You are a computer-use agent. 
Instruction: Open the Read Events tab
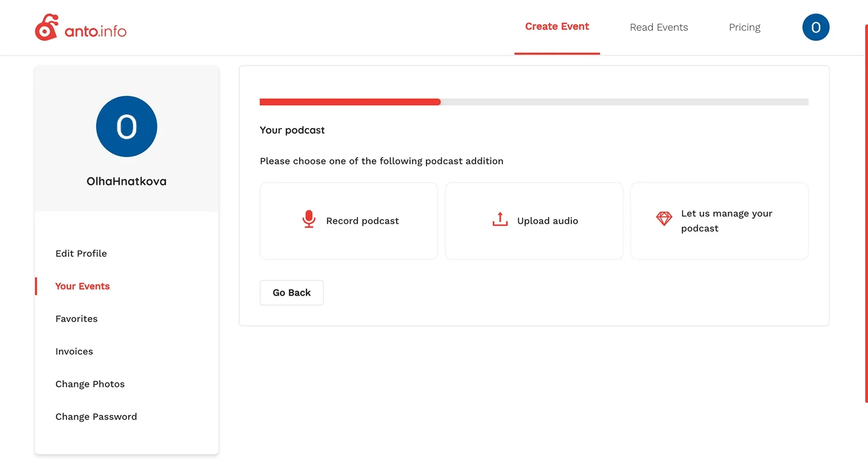coord(659,27)
